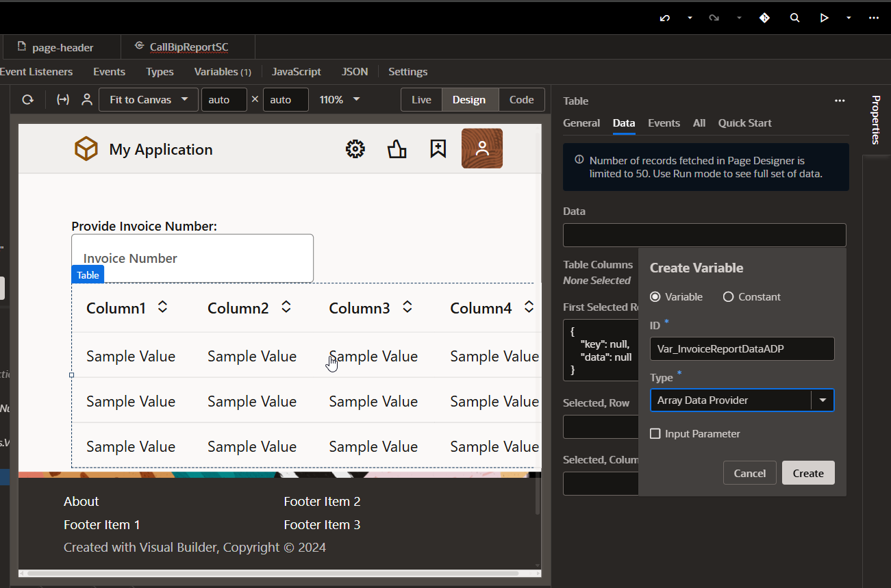
Task: Open the Event Listeners tab
Action: [36, 71]
